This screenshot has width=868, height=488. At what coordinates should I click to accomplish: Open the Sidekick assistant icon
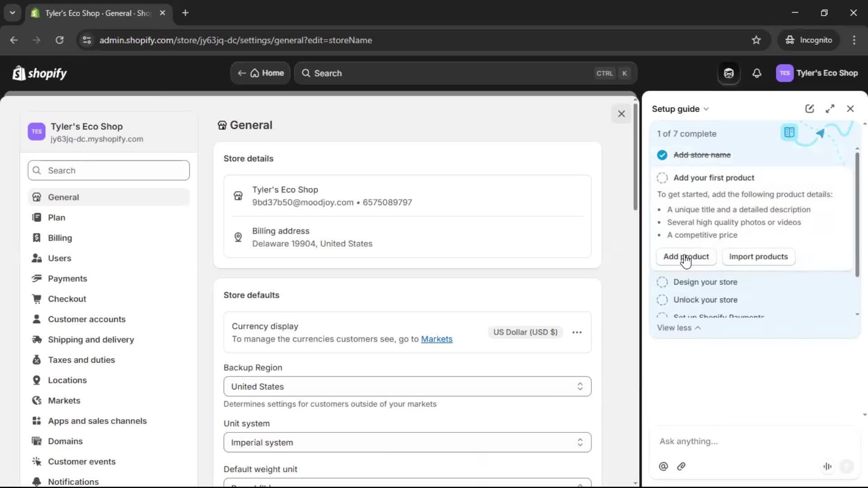tap(729, 73)
